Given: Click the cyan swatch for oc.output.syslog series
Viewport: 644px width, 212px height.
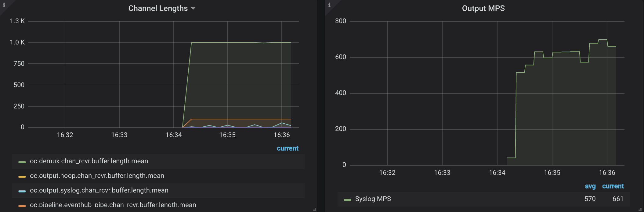Looking at the screenshot, I should 22,191.
